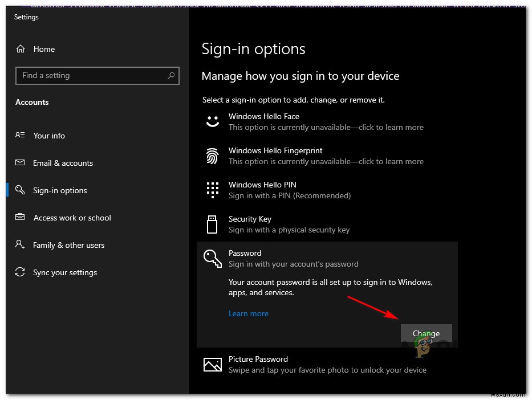Click the Windows Hello Face icon

(x=212, y=121)
